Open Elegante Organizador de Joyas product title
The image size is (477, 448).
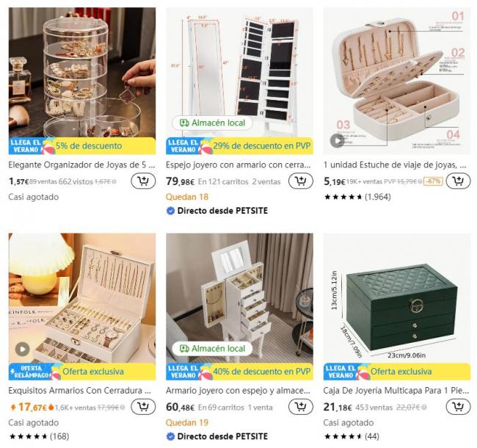82,165
